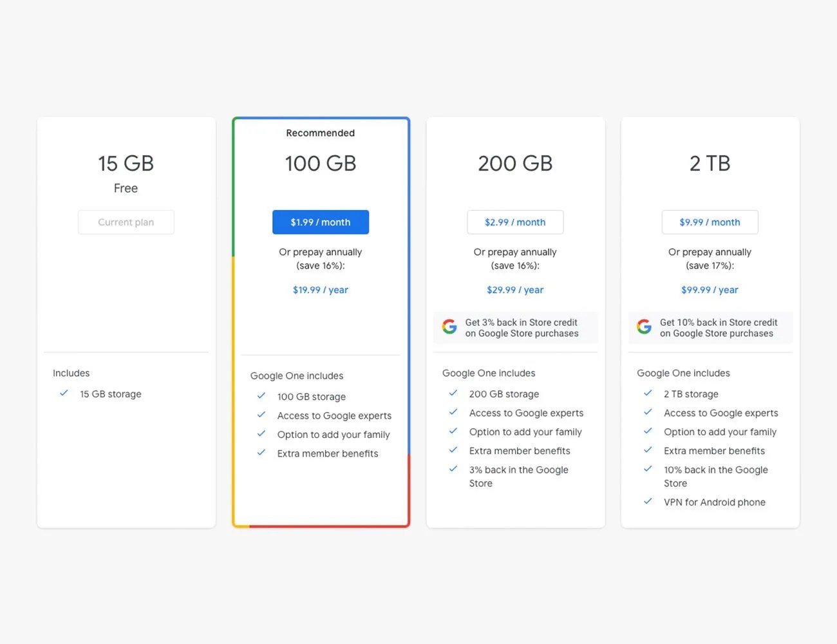Click checkmark beside 3% back in the Google Store
The image size is (837, 644).
453,469
